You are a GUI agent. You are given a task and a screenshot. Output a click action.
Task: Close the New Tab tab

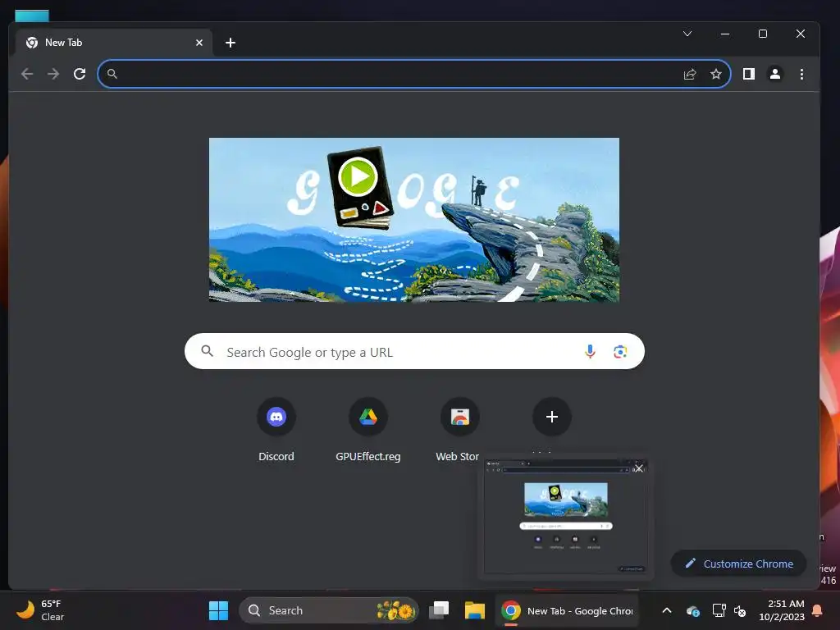[x=199, y=43]
